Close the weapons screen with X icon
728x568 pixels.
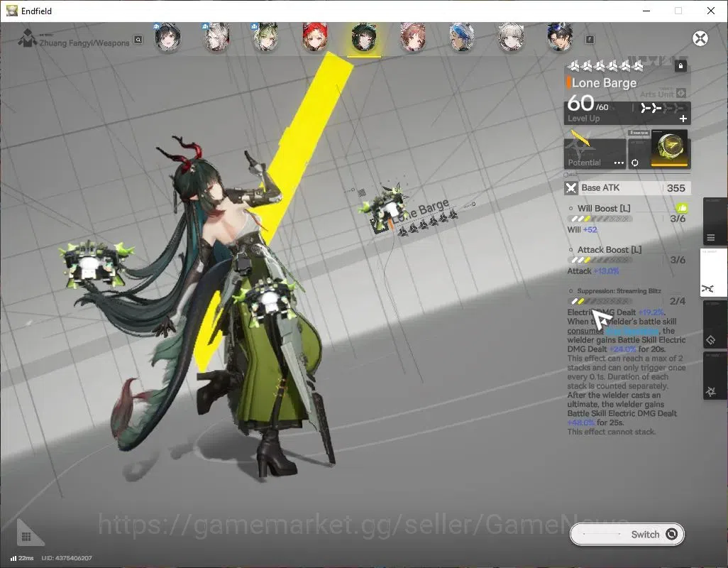[x=700, y=38]
